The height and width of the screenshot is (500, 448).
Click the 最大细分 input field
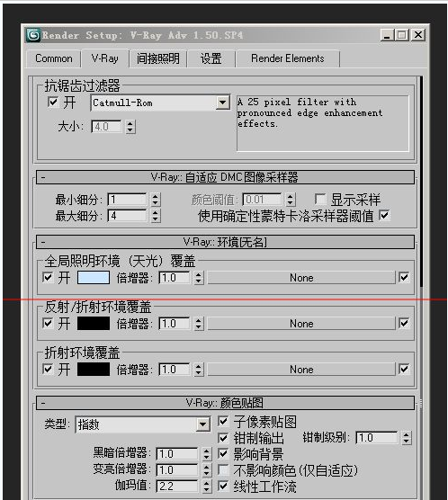click(x=127, y=216)
